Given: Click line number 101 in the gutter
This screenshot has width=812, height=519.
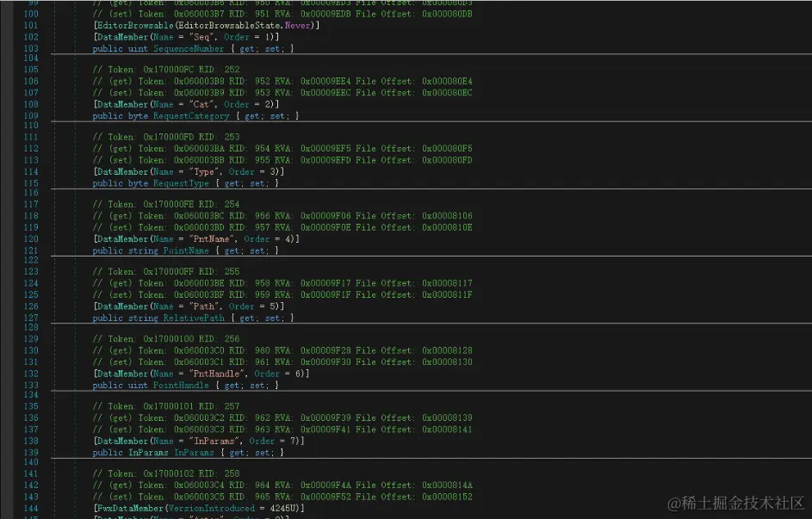Looking at the screenshot, I should [31, 25].
